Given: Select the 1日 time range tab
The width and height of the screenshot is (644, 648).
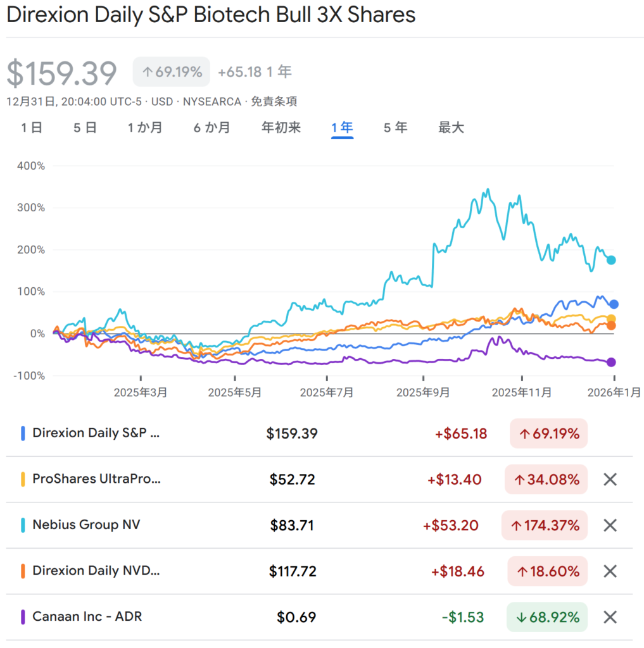Looking at the screenshot, I should click(x=32, y=128).
